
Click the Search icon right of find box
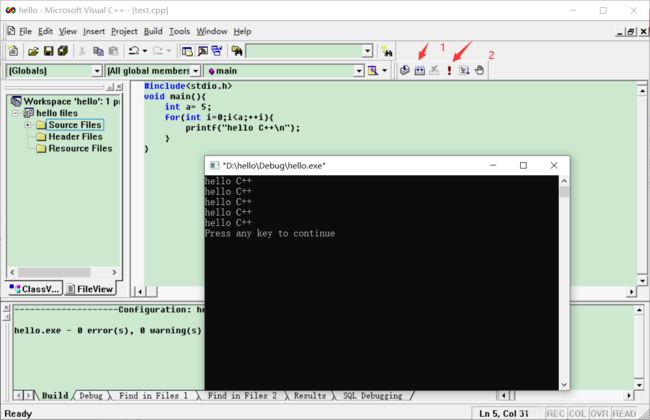click(x=387, y=51)
